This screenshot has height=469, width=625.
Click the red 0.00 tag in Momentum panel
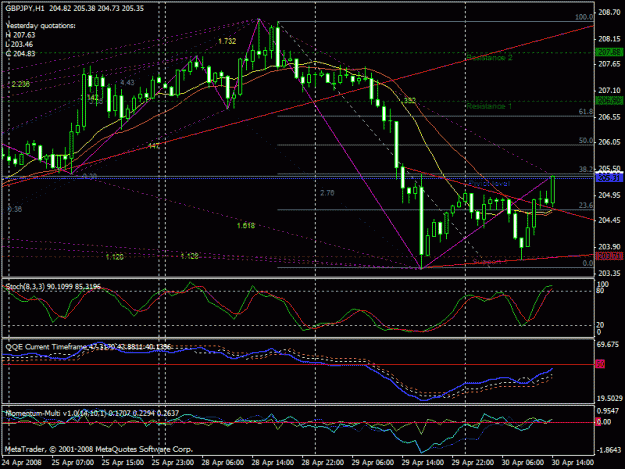pos(604,422)
